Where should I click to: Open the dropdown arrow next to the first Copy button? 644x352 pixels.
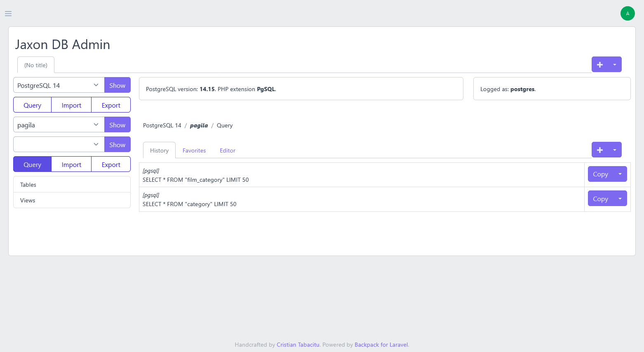pos(620,174)
